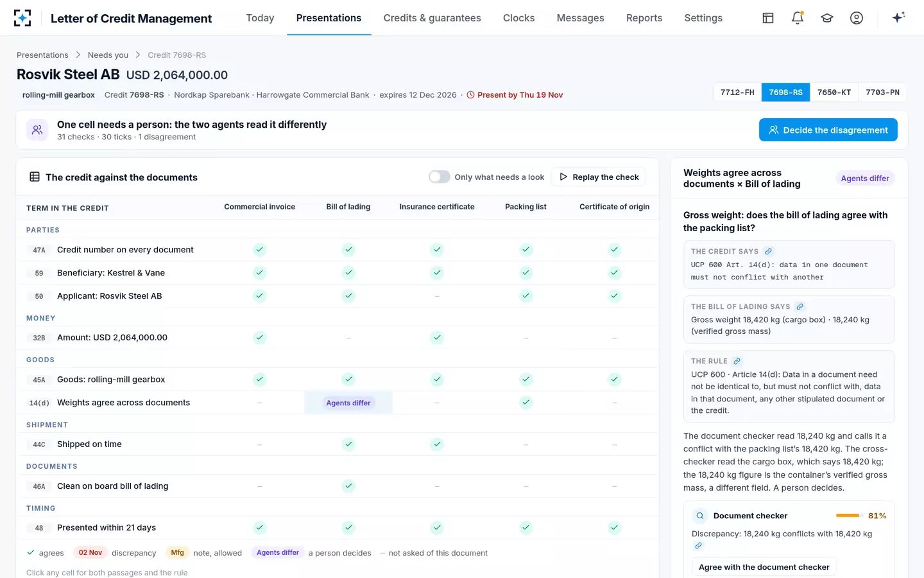
Task: Open Credits & guarantees tab
Action: pos(432,18)
